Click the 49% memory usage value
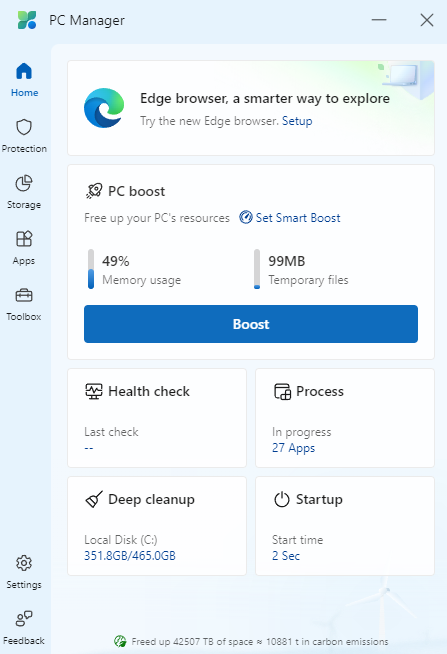The image size is (447, 654). click(116, 261)
